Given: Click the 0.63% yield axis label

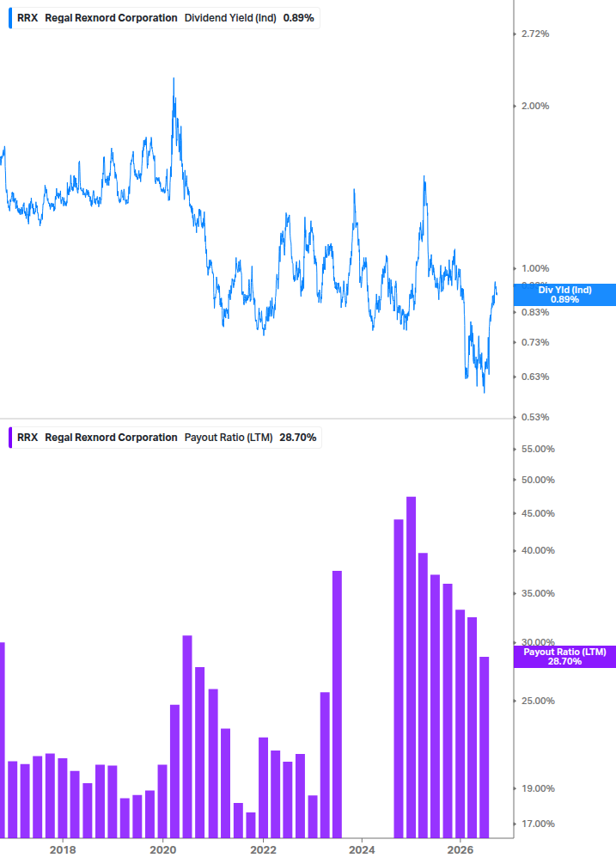Looking at the screenshot, I should 535,377.
